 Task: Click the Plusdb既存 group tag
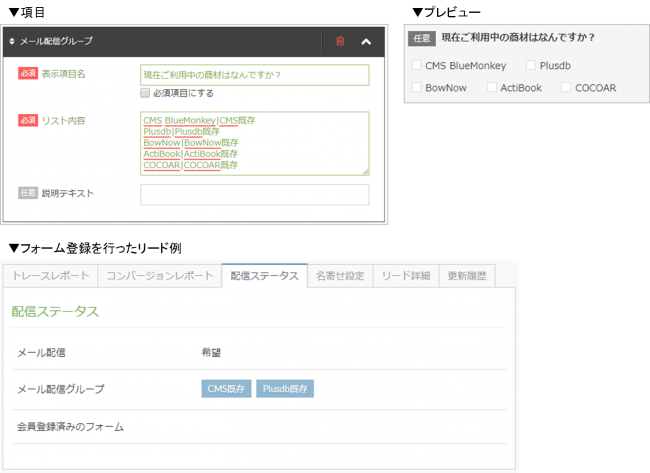(x=285, y=389)
